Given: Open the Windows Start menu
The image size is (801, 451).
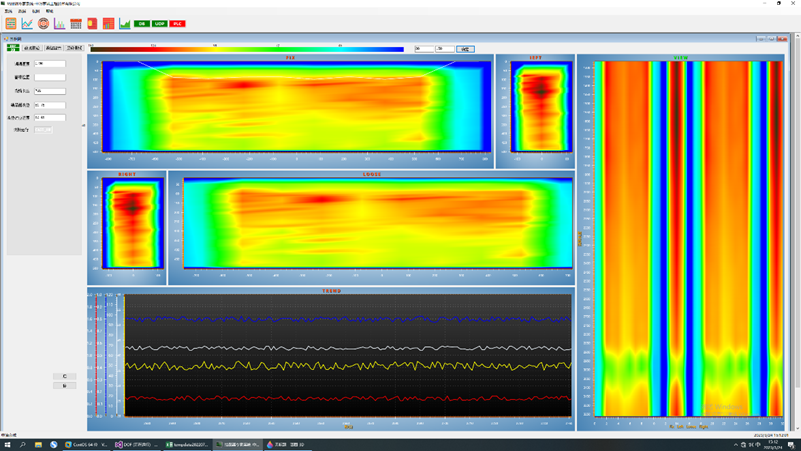Looking at the screenshot, I should point(7,444).
